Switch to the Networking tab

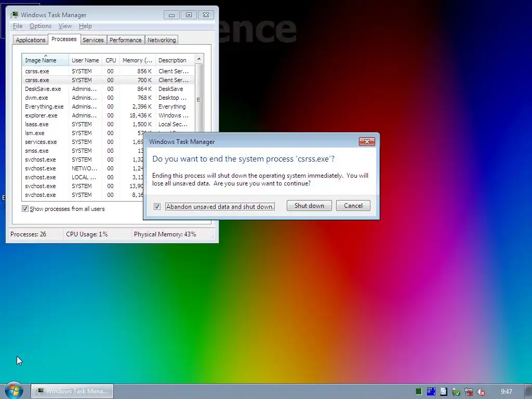click(162, 40)
